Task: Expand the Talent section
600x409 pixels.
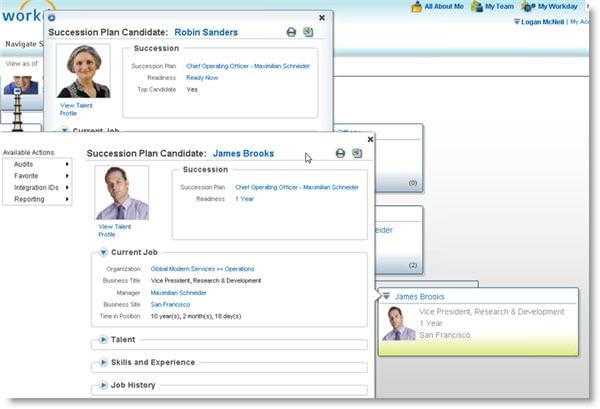Action: tap(103, 339)
